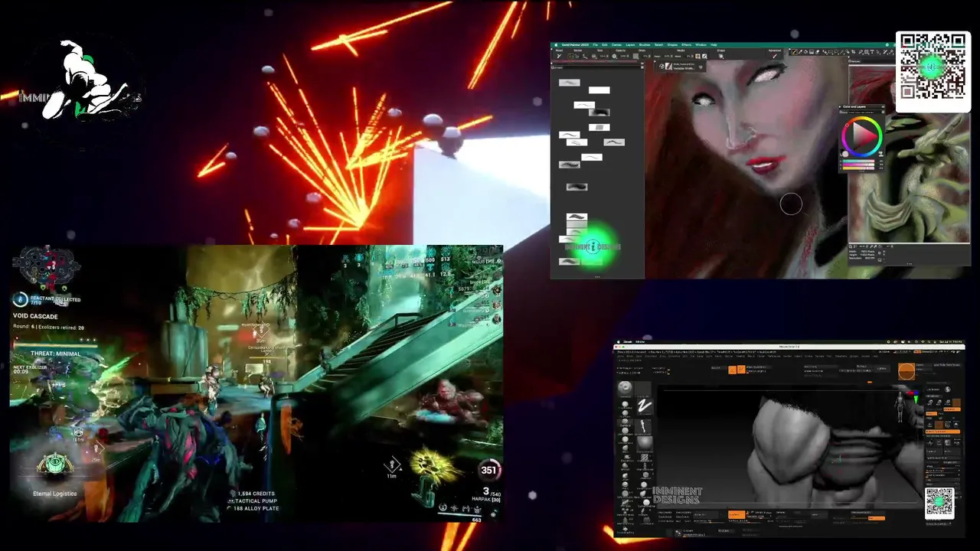Click the brush category icon in Painter's selector
980x551 pixels.
pos(661,66)
